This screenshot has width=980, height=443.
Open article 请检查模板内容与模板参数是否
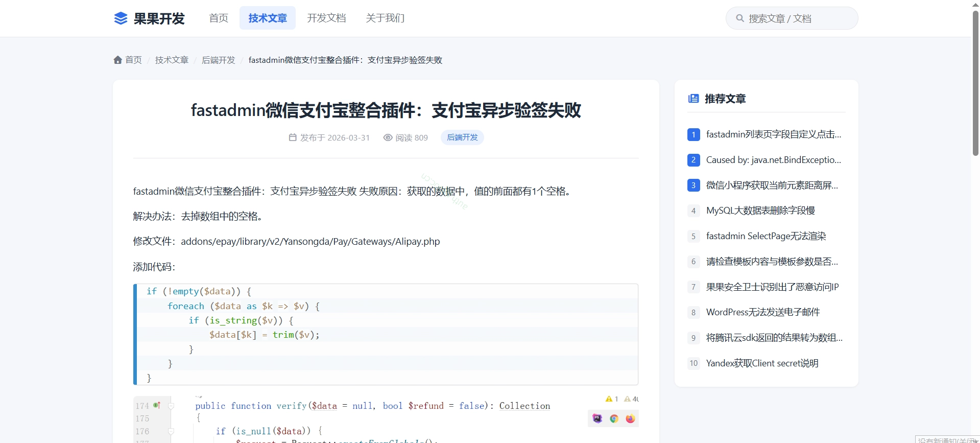point(772,262)
